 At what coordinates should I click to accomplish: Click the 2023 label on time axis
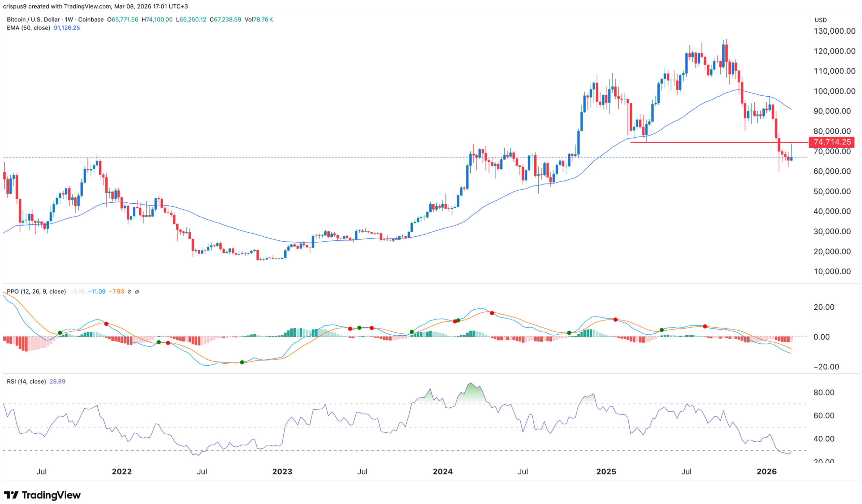pyautogui.click(x=282, y=472)
